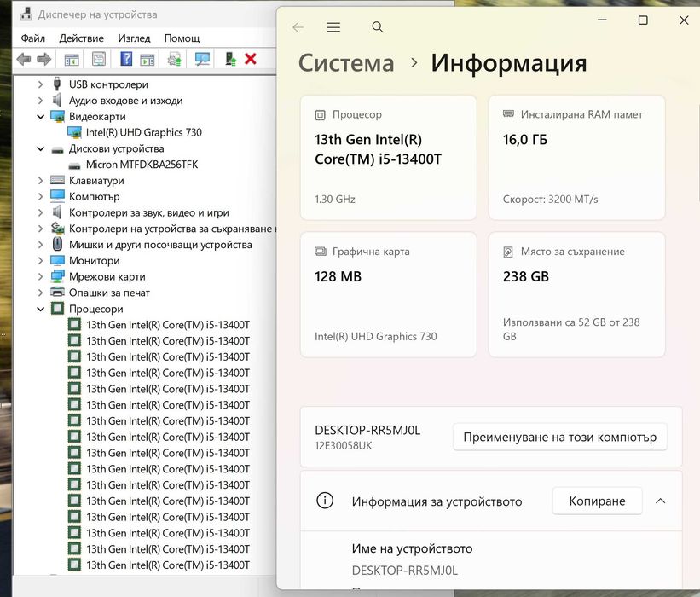Toggle the console tree toolbar icon
The image size is (700, 597).
pyautogui.click(x=72, y=59)
